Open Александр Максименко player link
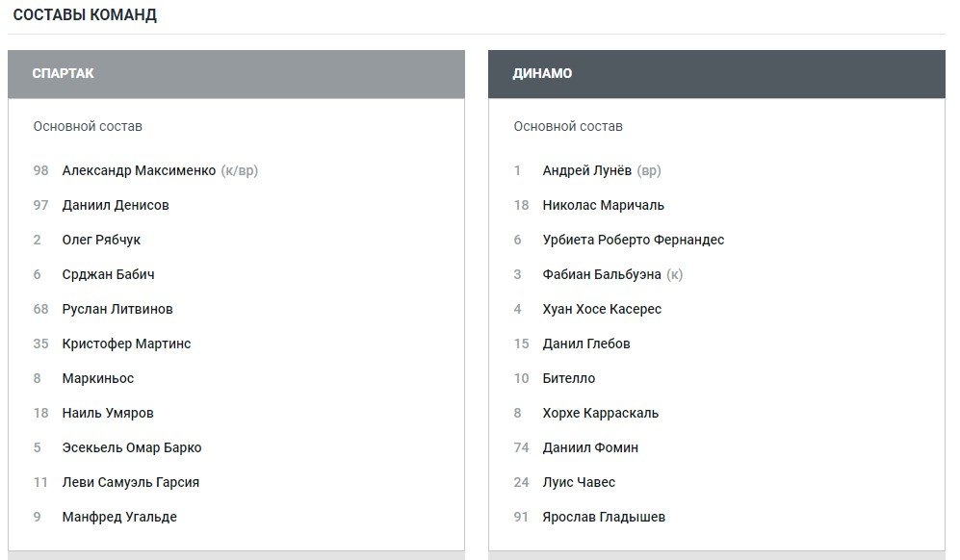 [x=139, y=170]
